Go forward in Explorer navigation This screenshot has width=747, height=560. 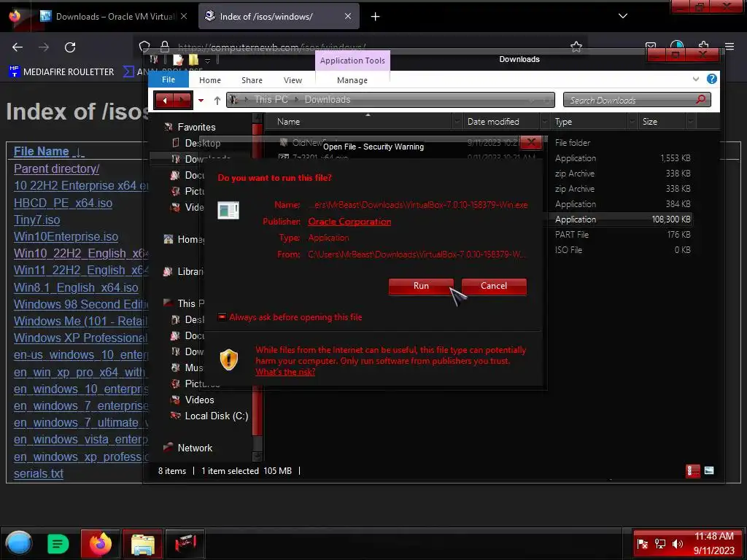pos(182,100)
